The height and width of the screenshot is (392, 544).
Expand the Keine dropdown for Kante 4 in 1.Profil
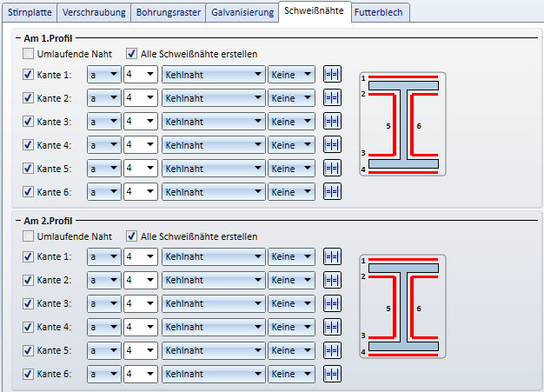(293, 145)
